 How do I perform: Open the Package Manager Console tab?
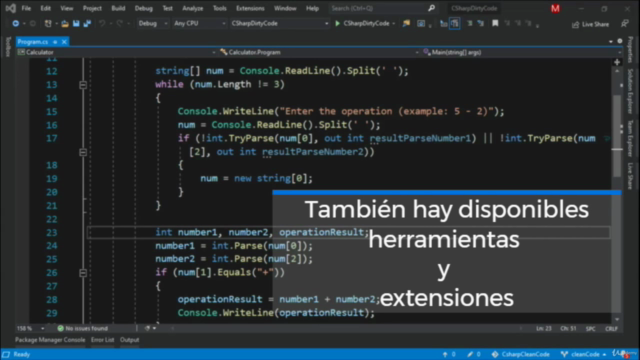(x=50, y=340)
